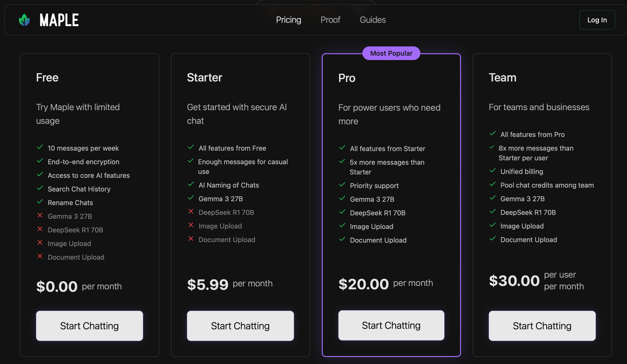The width and height of the screenshot is (627, 364).
Task: Click green check beside AI Naming of Chats
Action: (x=191, y=184)
